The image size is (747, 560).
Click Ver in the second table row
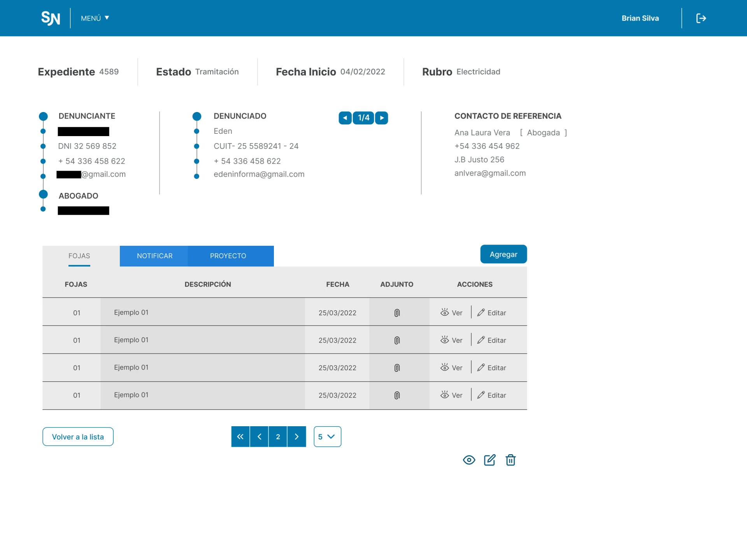(x=451, y=340)
